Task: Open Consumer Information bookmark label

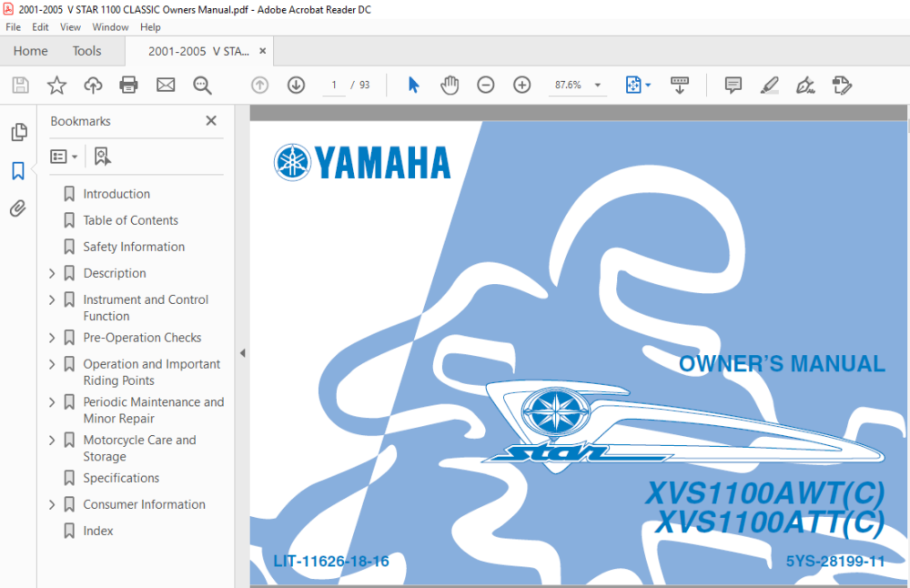Action: (x=144, y=504)
